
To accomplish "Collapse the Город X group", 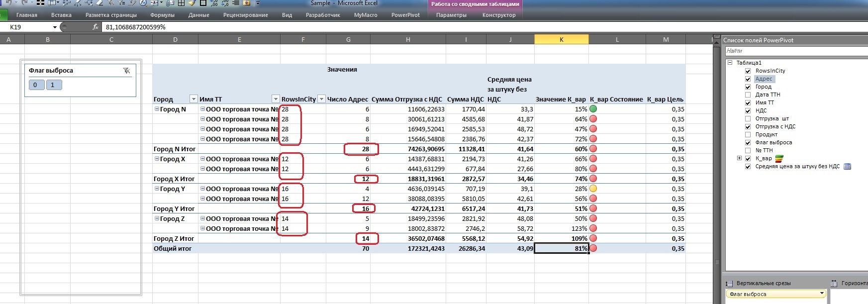I will click(x=157, y=159).
